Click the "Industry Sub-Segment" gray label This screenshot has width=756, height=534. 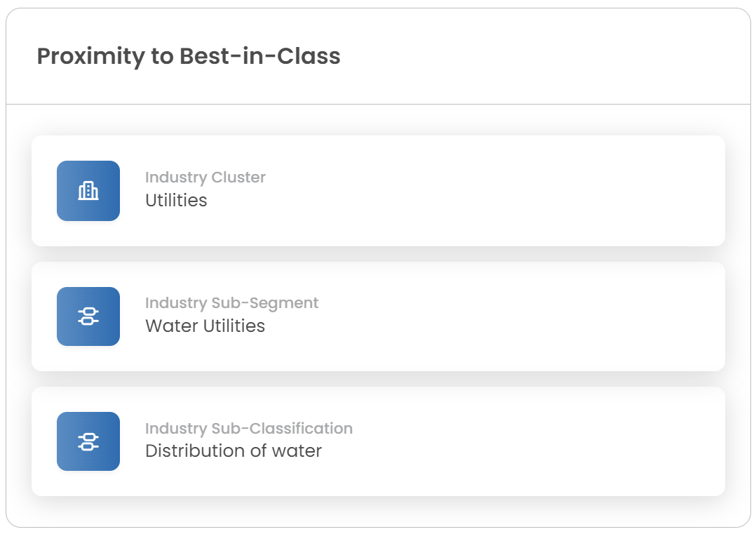point(231,303)
